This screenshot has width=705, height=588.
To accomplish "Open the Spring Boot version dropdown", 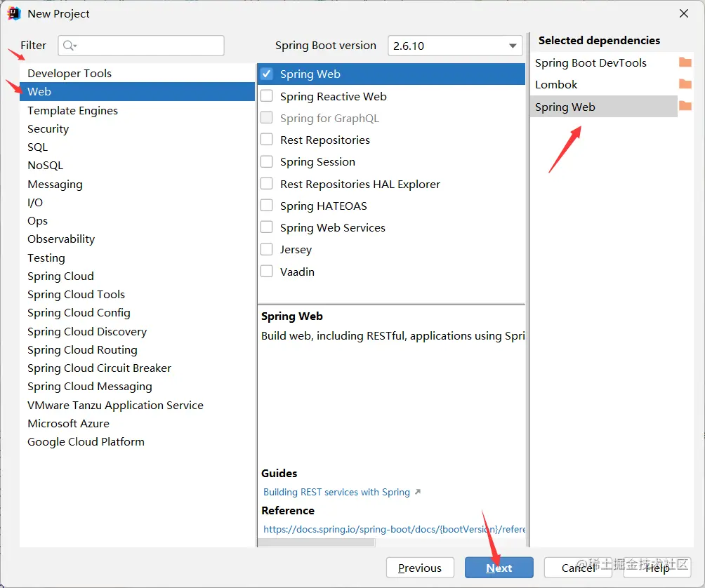I will pyautogui.click(x=455, y=46).
